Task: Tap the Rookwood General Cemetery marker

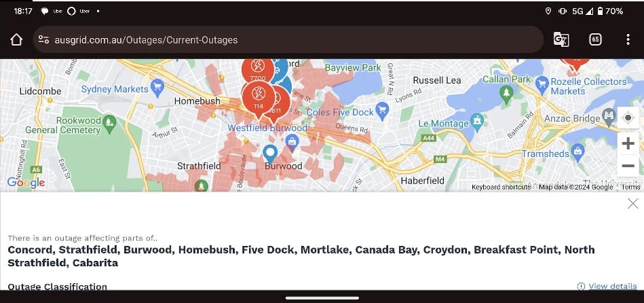Action: click(109, 123)
